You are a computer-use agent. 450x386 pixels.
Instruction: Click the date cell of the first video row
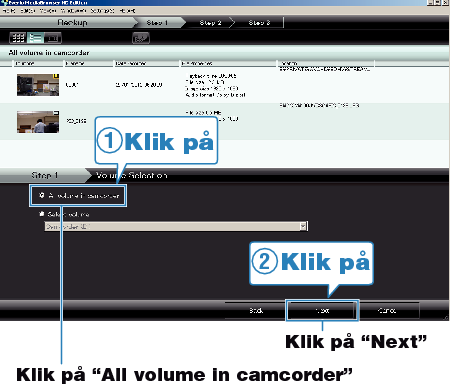point(139,85)
